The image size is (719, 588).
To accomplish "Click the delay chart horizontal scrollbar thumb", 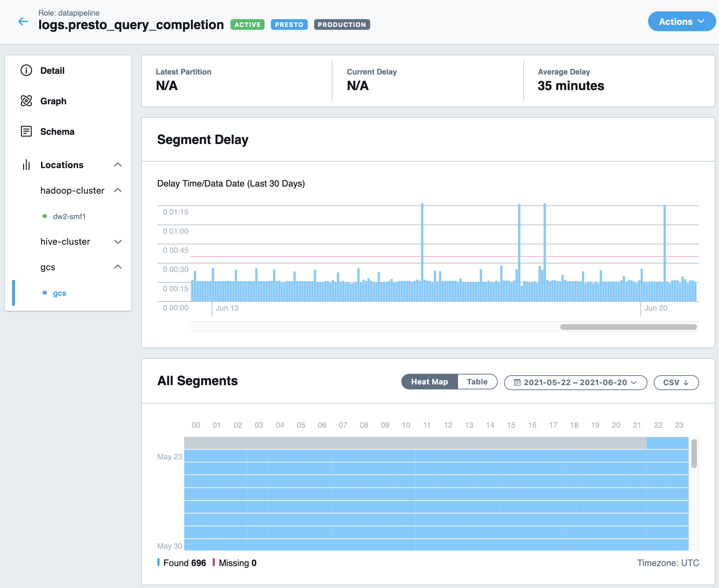I will click(x=628, y=327).
